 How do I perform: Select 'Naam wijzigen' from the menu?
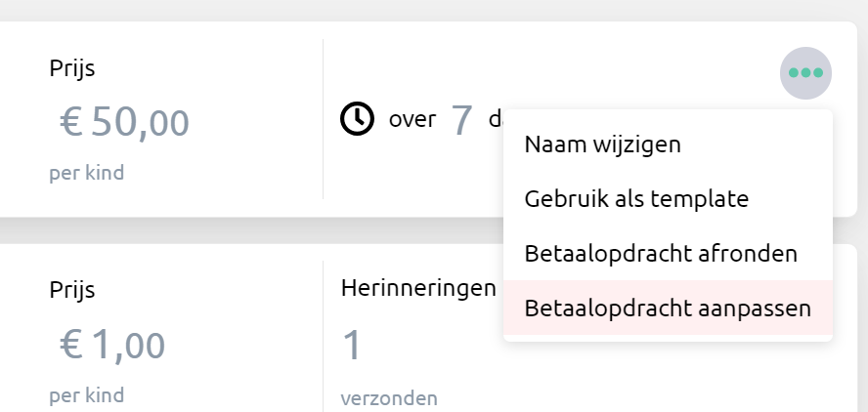tap(602, 144)
